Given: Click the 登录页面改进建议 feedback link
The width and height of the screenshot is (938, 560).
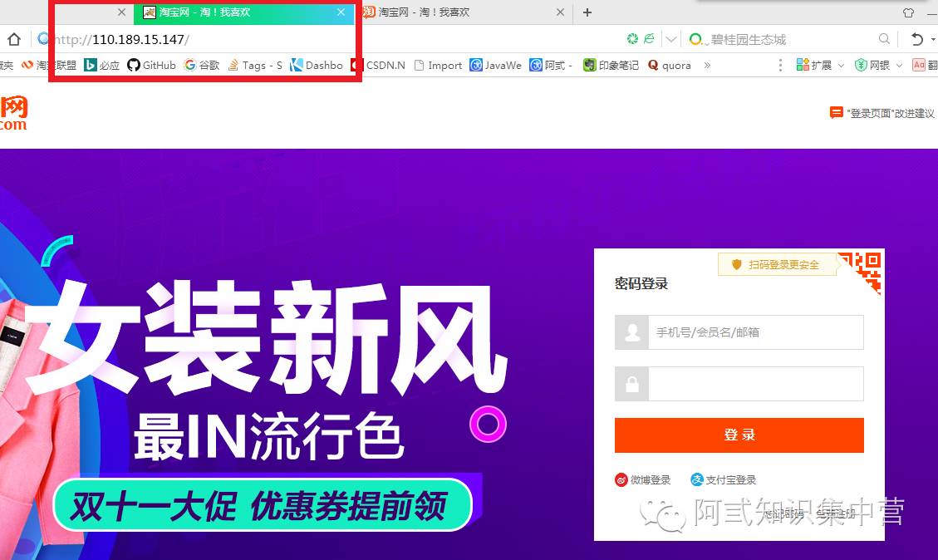Looking at the screenshot, I should click(885, 112).
